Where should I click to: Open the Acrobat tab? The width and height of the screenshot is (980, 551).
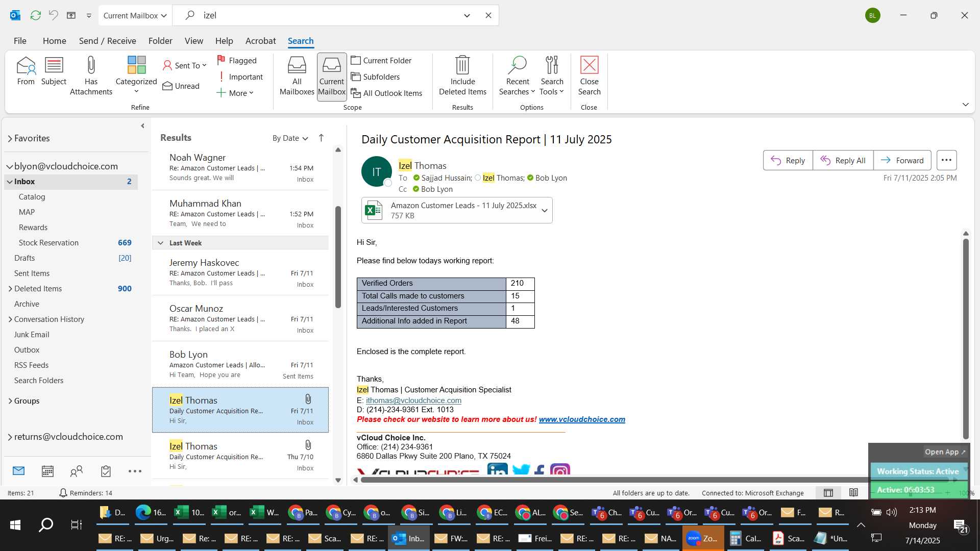click(x=260, y=41)
